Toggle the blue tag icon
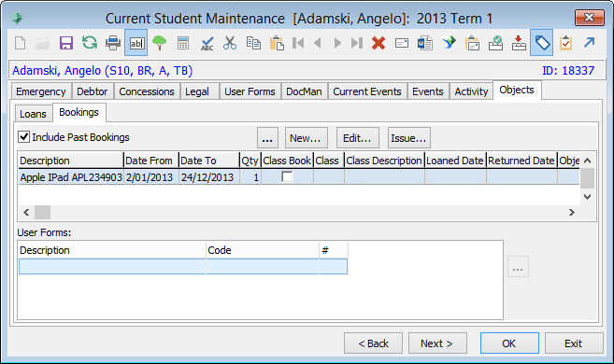This screenshot has width=614, height=364. [541, 43]
